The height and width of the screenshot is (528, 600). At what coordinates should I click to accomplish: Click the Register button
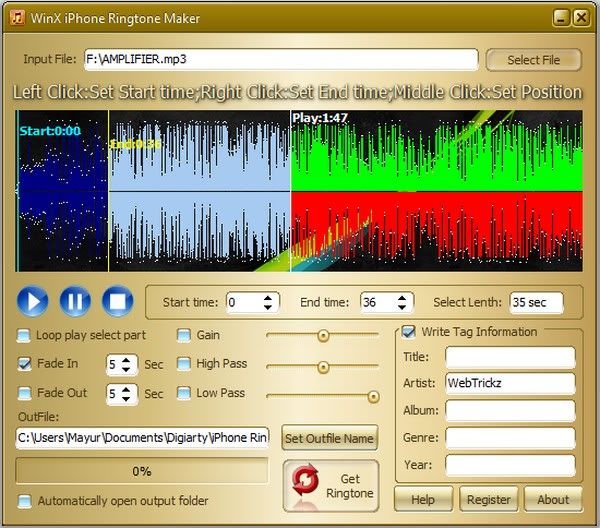coord(489,499)
